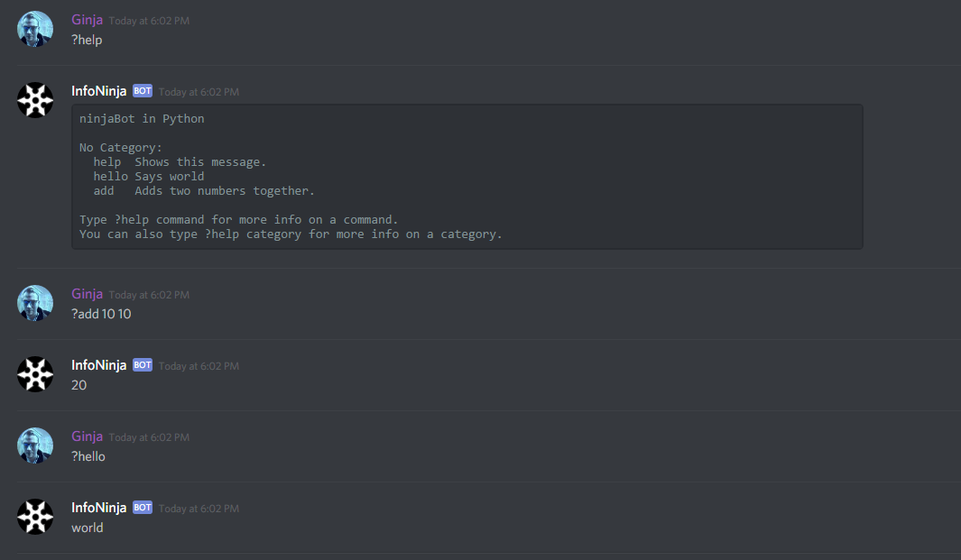Click Ginja's avatar beside the ?help message
Image resolution: width=961 pixels, height=560 pixels.
35,29
